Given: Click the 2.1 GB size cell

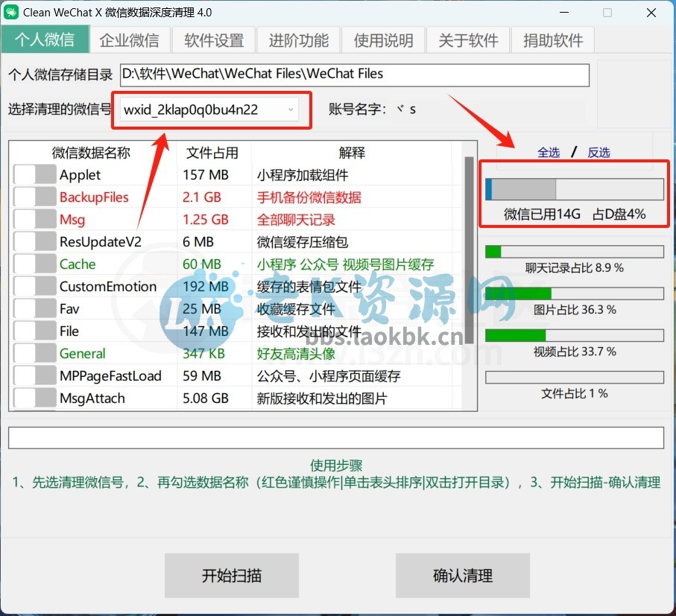Looking at the screenshot, I should point(202,197).
